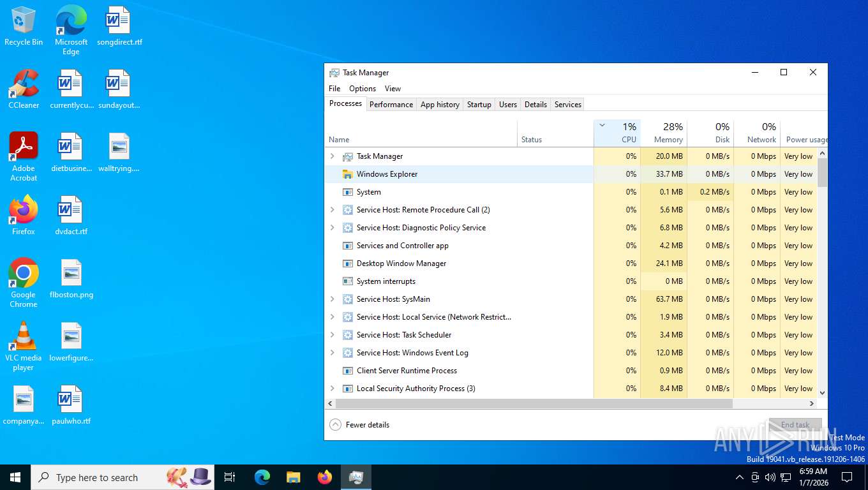The height and width of the screenshot is (490, 868).
Task: Expand the Task Manager process row
Action: [x=332, y=156]
